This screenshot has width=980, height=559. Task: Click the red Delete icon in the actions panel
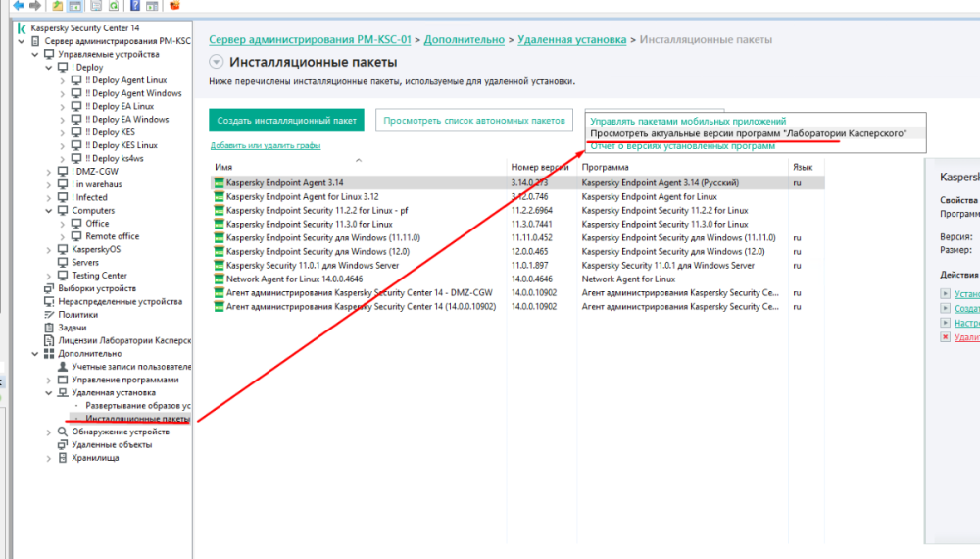pos(946,336)
